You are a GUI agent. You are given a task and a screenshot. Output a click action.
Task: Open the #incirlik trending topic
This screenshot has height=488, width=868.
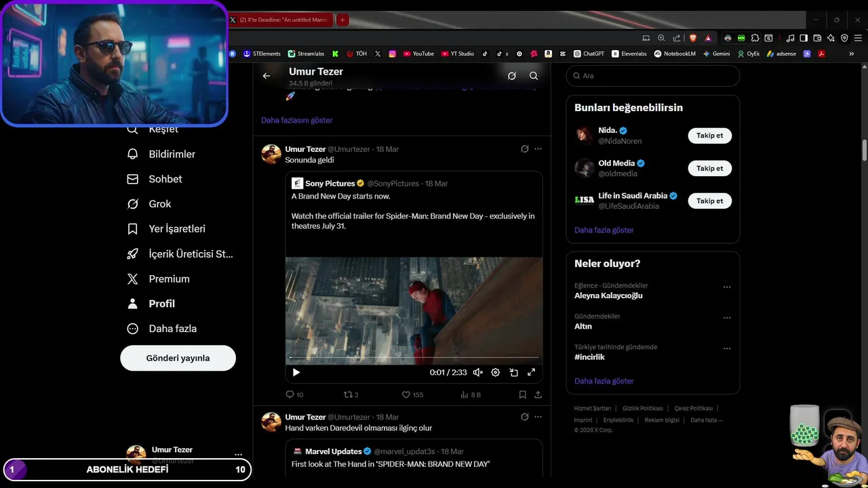pyautogui.click(x=589, y=357)
